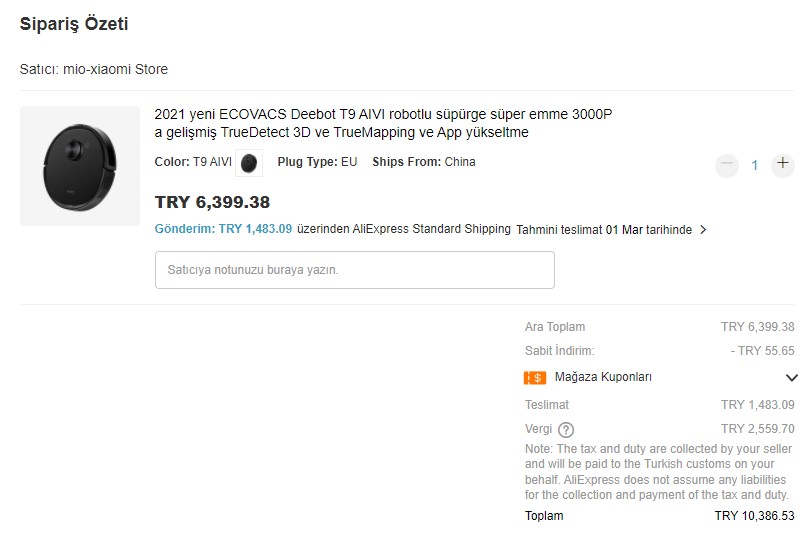Increase quantity with the plus button
The width and height of the screenshot is (811, 540).
pos(783,164)
